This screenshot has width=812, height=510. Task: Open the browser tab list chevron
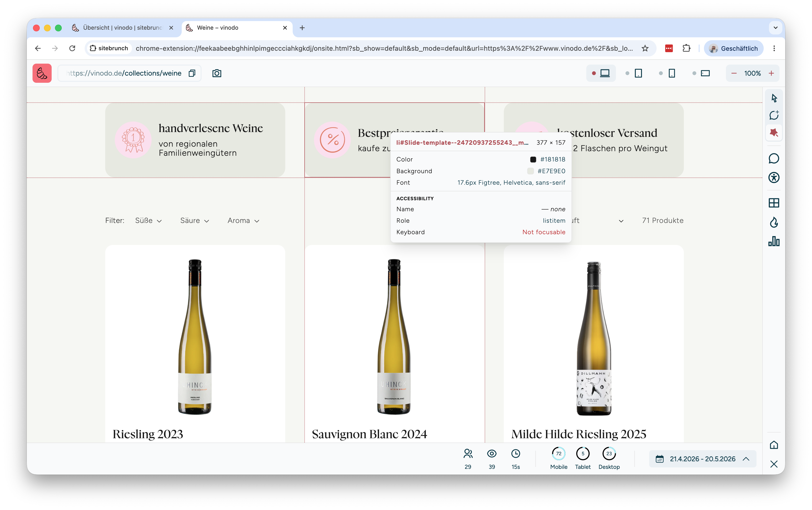point(776,28)
